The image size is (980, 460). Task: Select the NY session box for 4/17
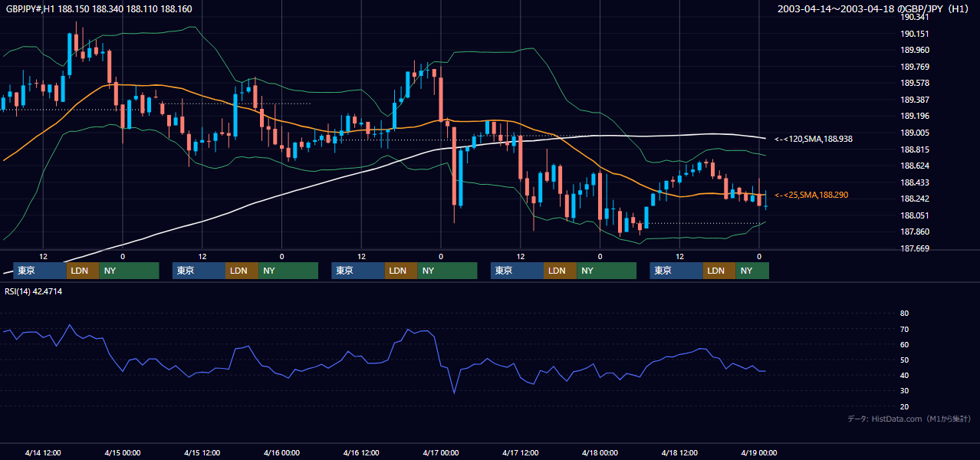(x=607, y=271)
